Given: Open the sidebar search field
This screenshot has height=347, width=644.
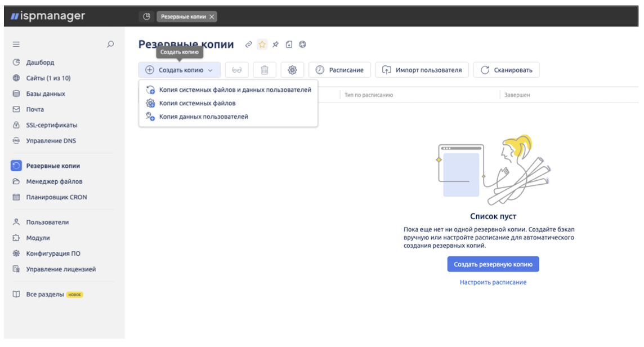Looking at the screenshot, I should pos(110,44).
